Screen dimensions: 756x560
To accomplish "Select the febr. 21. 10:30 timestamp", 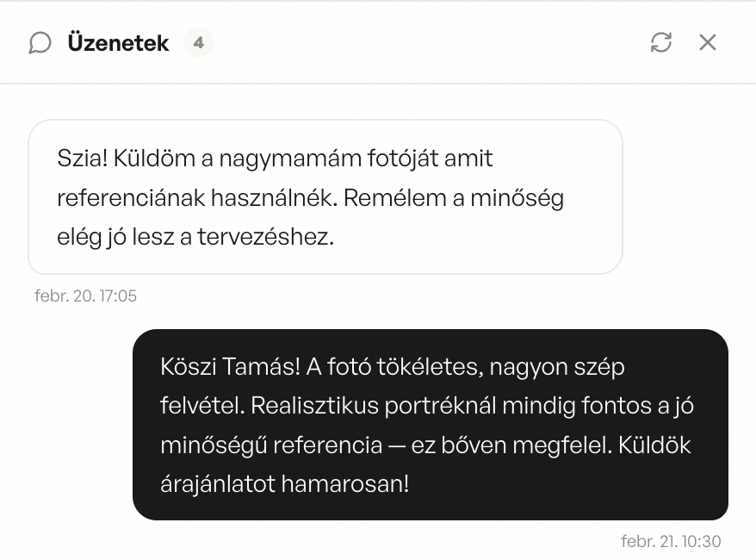I will [671, 541].
